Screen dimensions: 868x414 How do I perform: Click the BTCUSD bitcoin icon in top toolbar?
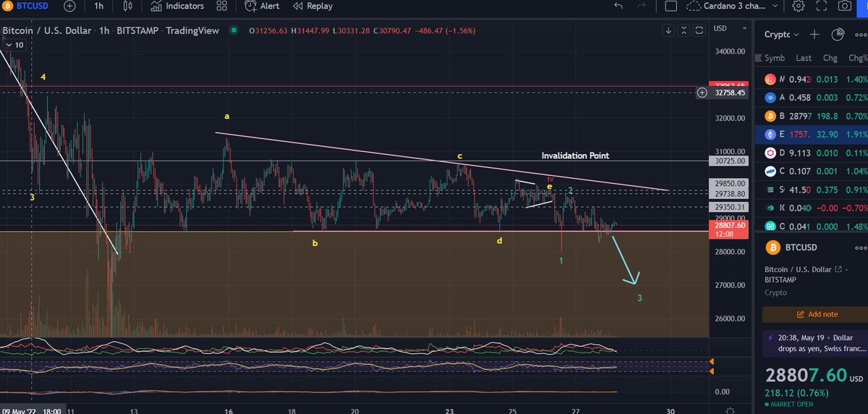tap(9, 6)
